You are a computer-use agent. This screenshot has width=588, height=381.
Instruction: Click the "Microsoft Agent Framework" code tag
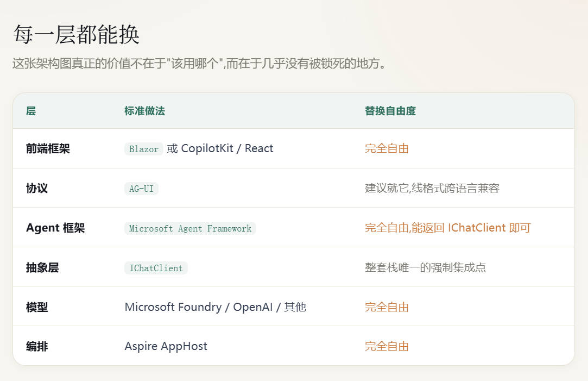coord(190,228)
